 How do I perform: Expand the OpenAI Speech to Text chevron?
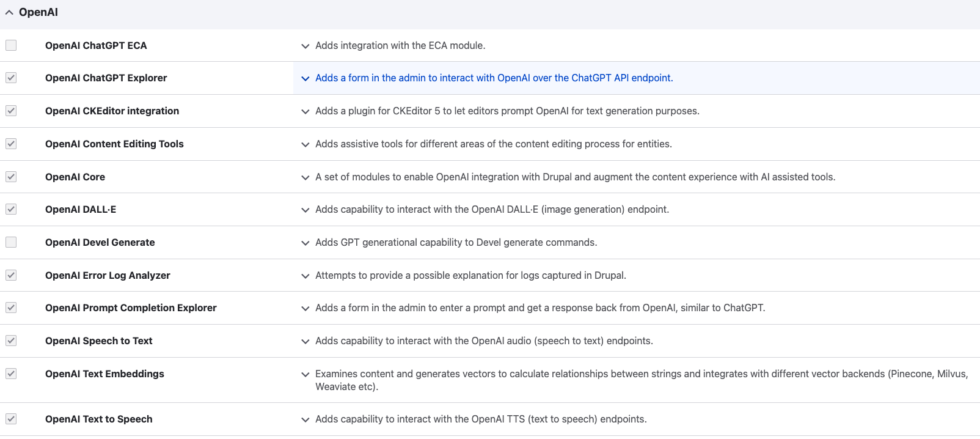(305, 341)
